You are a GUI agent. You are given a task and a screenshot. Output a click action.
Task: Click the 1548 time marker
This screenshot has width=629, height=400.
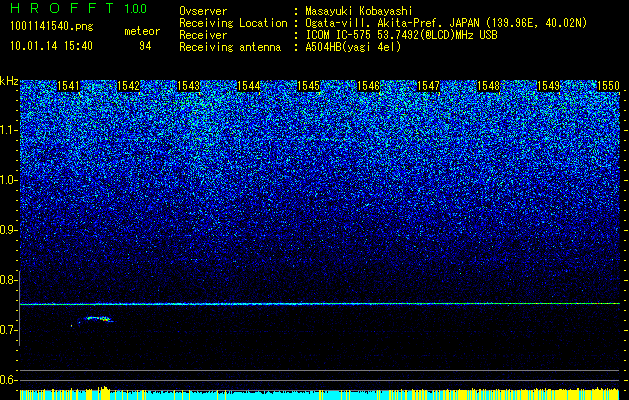coord(489,86)
